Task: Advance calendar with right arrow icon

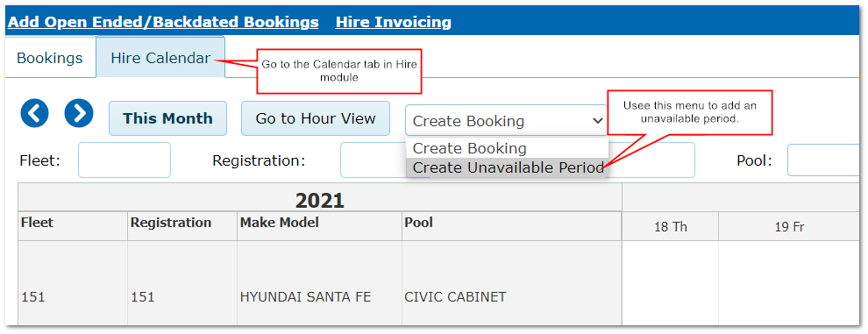Action: [79, 114]
